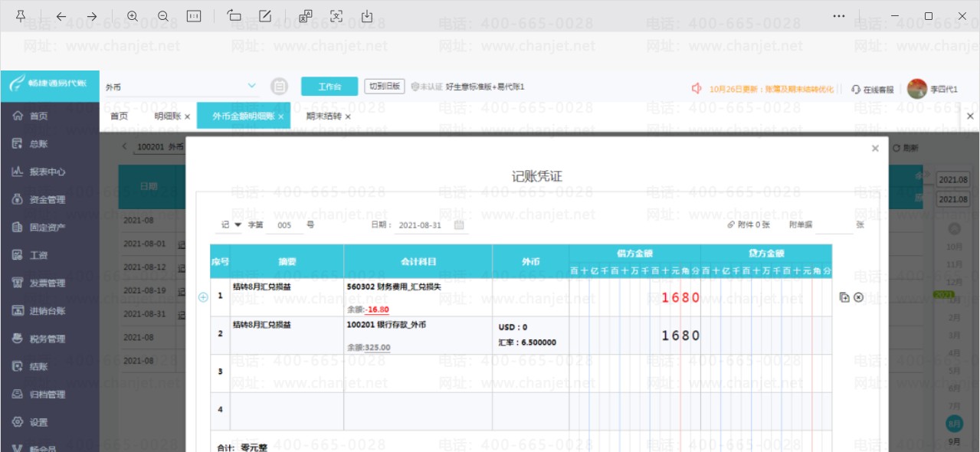Rotate the image with the rotate icon
This screenshot has height=452, width=980.
(x=234, y=16)
